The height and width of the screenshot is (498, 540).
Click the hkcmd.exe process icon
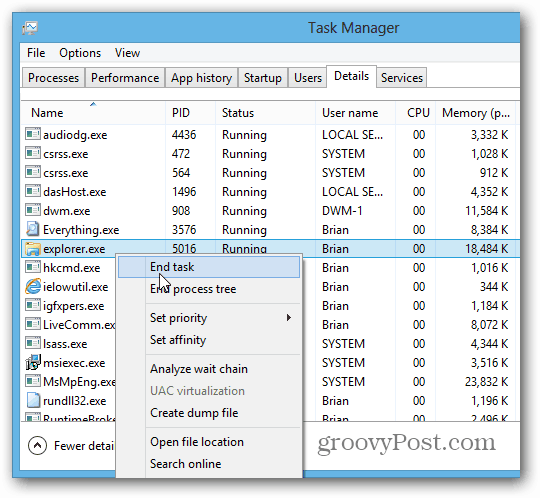[33, 267]
